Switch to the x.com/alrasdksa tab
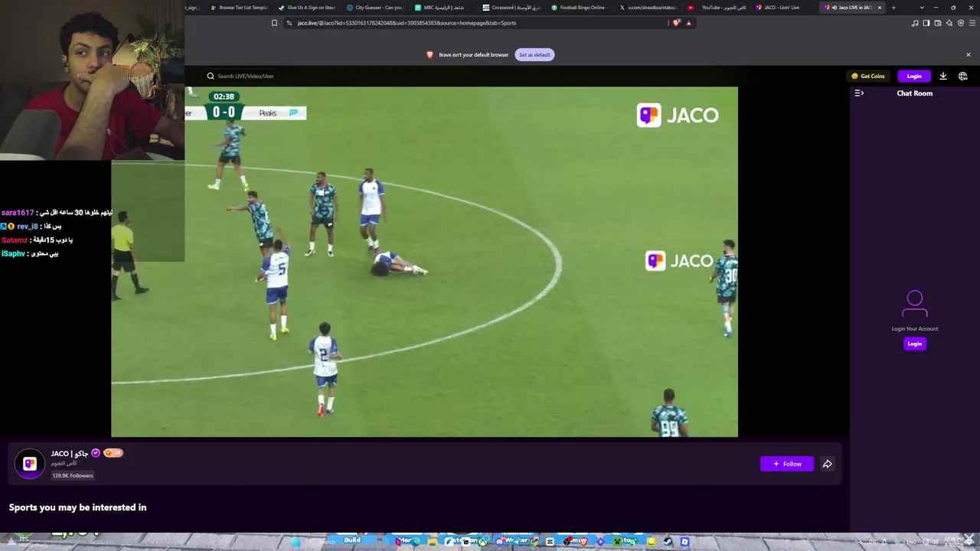 pyautogui.click(x=648, y=8)
